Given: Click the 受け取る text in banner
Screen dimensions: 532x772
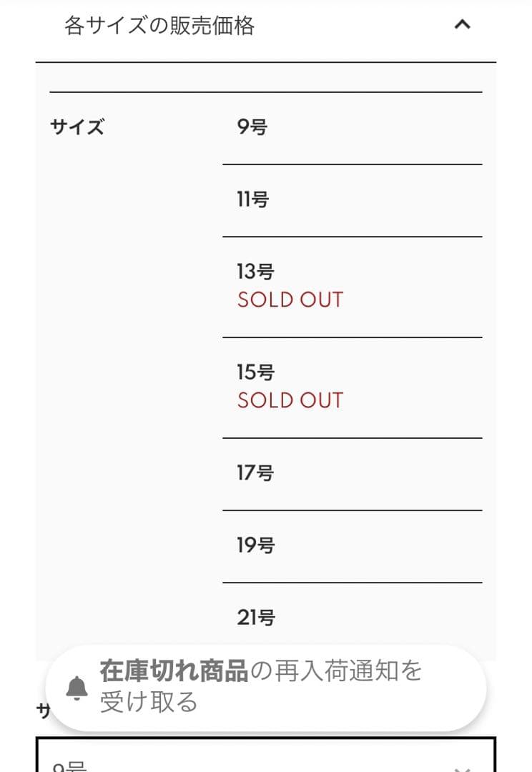Looking at the screenshot, I should click(149, 703).
